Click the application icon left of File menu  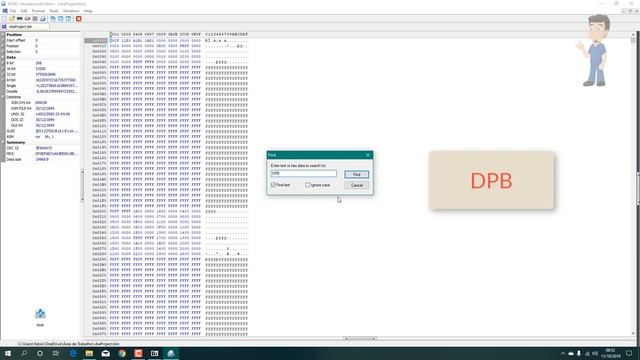5,11
